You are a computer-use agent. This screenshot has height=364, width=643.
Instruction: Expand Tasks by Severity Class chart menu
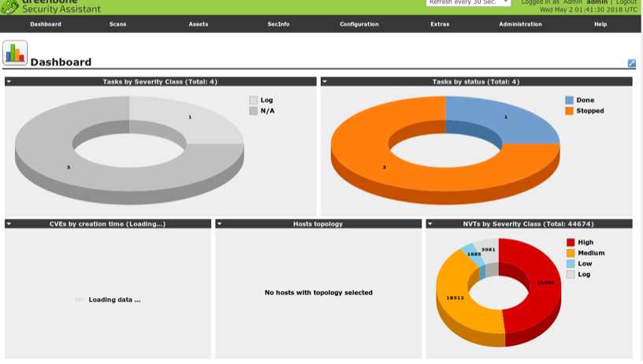coord(9,82)
